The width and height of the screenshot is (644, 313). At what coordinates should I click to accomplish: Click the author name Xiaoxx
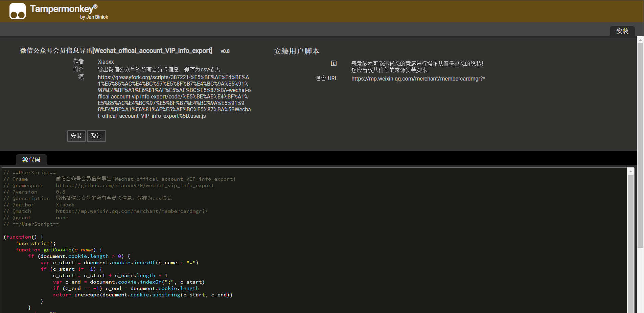(x=106, y=62)
